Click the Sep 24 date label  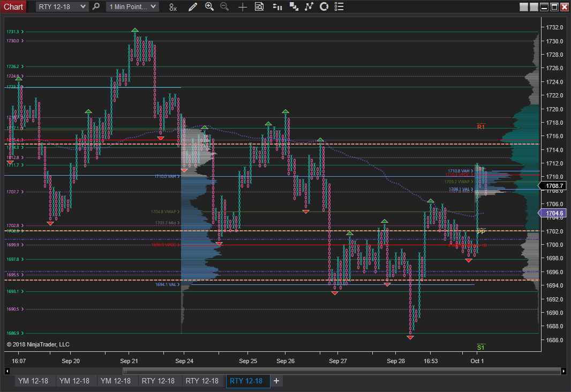coord(184,361)
